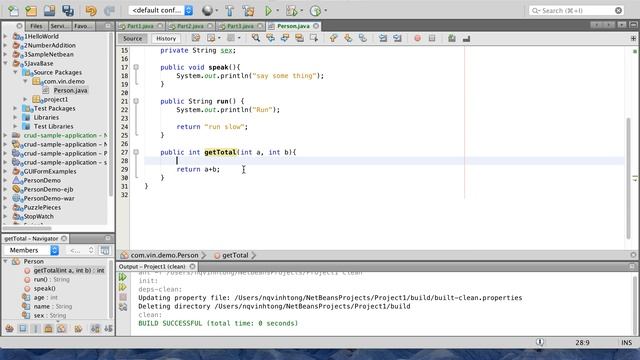Click the Clean and Build icon
This screenshot has height=360, width=640.
[x=248, y=11]
